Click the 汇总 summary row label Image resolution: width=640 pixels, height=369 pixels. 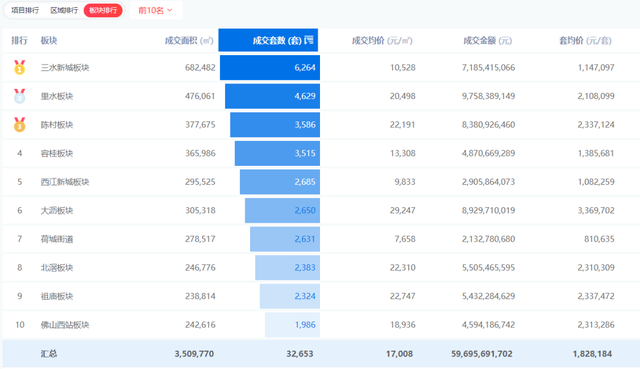coord(49,353)
